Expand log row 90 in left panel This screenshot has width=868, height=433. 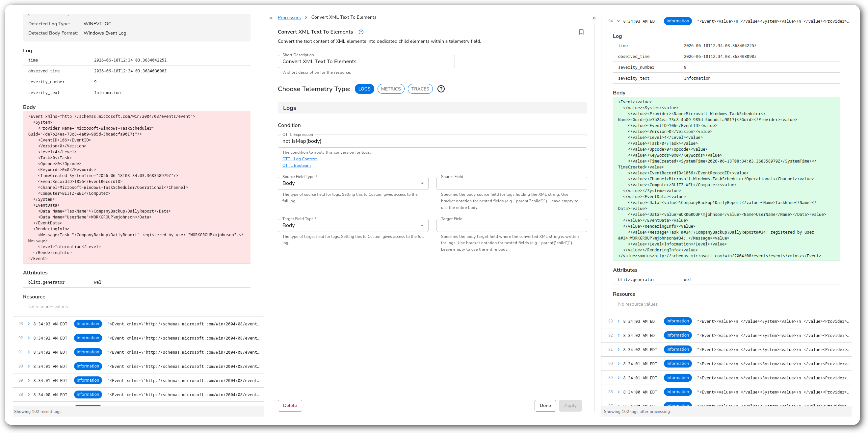[29, 366]
